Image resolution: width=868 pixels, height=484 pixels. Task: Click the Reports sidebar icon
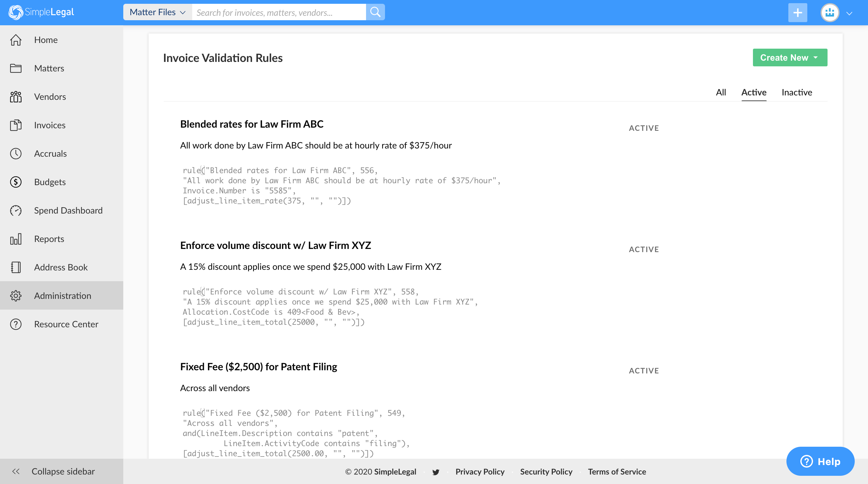tap(15, 239)
